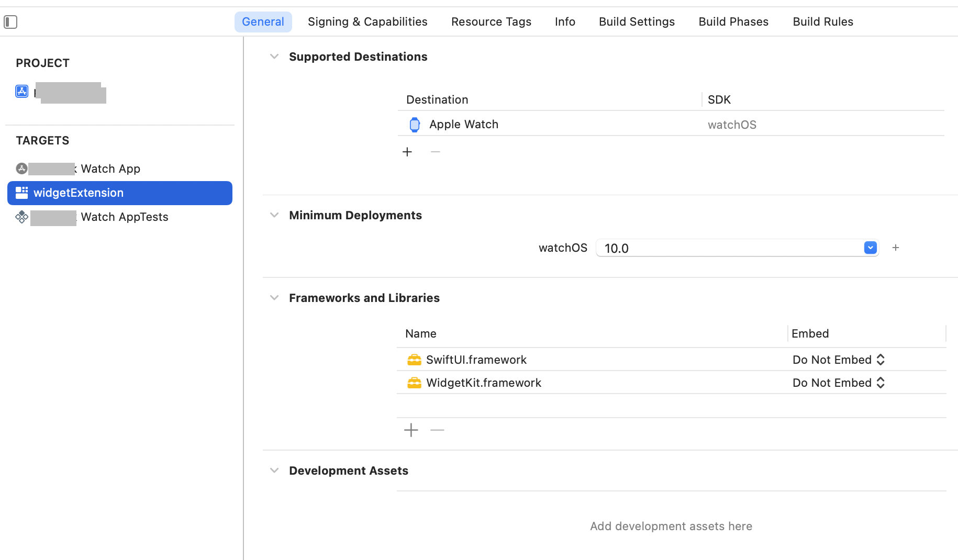Add a framework with plus button
958x560 pixels.
click(411, 430)
